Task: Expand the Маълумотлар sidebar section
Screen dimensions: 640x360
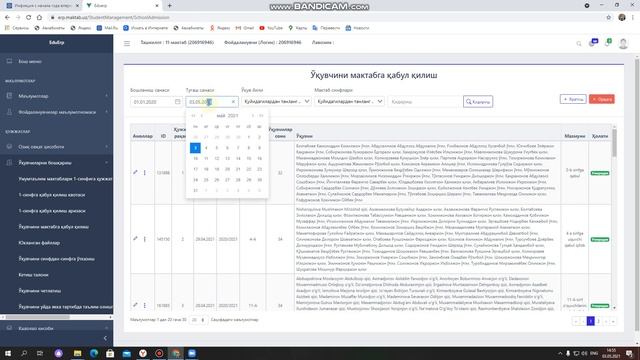Action: click(56, 96)
